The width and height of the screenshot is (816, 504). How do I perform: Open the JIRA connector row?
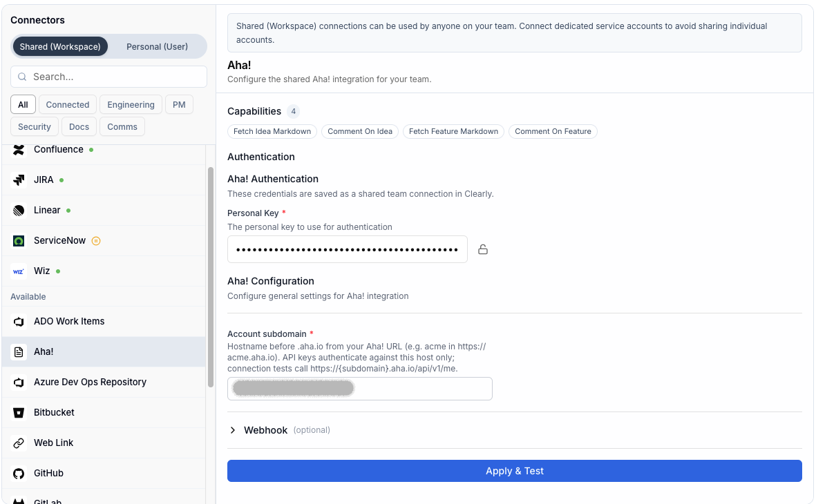pos(104,180)
